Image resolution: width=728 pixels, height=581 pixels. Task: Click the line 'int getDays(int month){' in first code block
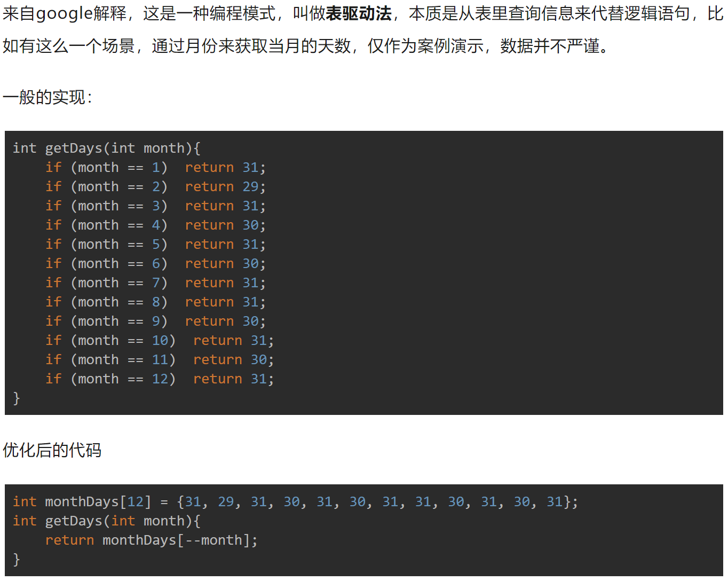106,148
